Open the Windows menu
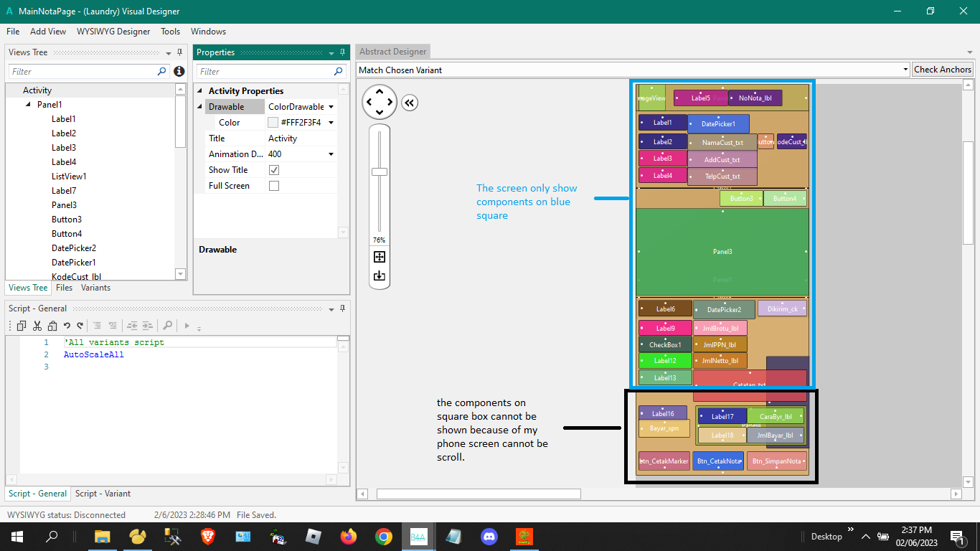The height and width of the screenshot is (551, 980). pos(209,32)
